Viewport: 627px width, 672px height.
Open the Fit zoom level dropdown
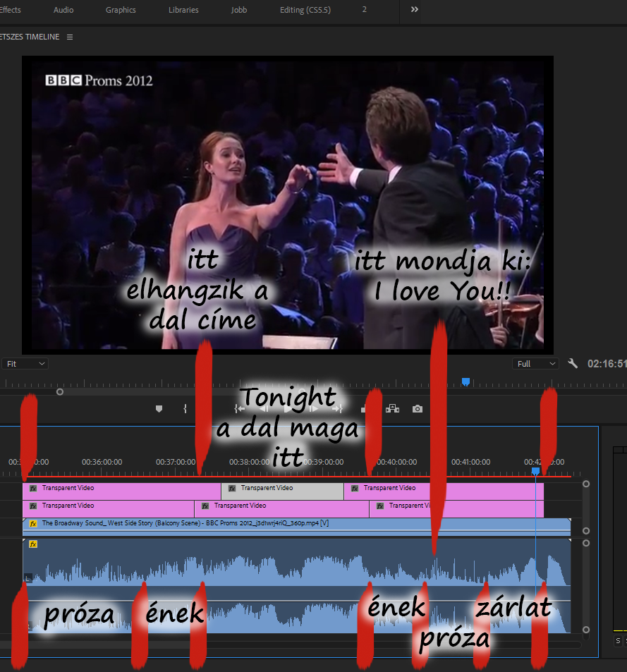(x=25, y=364)
